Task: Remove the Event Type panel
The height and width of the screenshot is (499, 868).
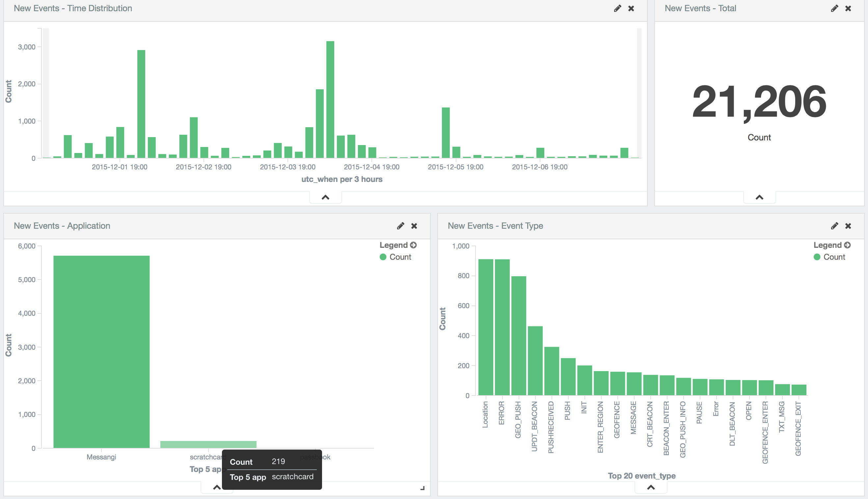Action: (848, 226)
